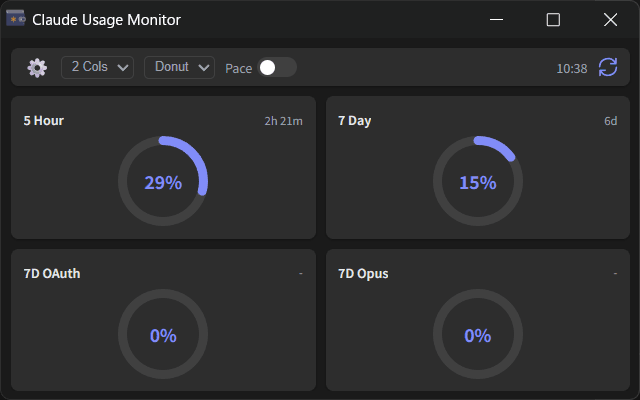Click the 7D OAuth card label

click(52, 273)
